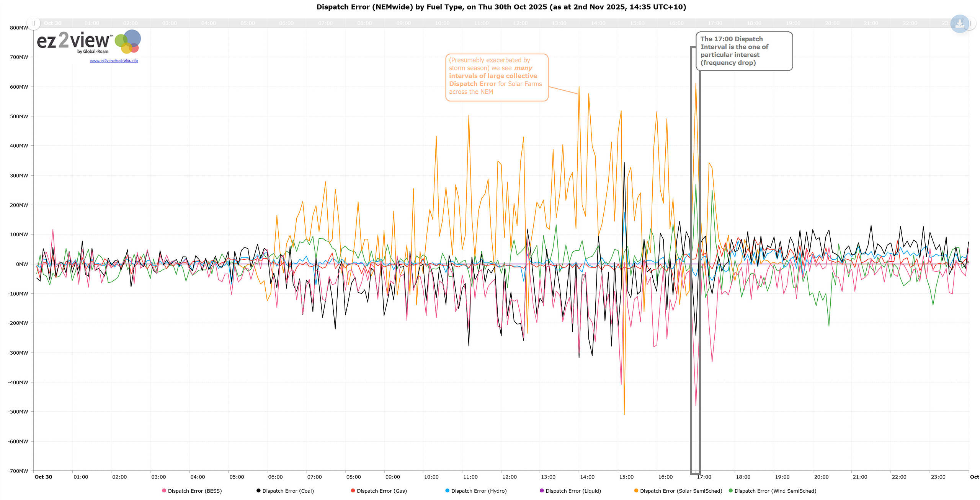Hide the Dispatch Error (Hydro) series
The image size is (980, 500).
479,491
